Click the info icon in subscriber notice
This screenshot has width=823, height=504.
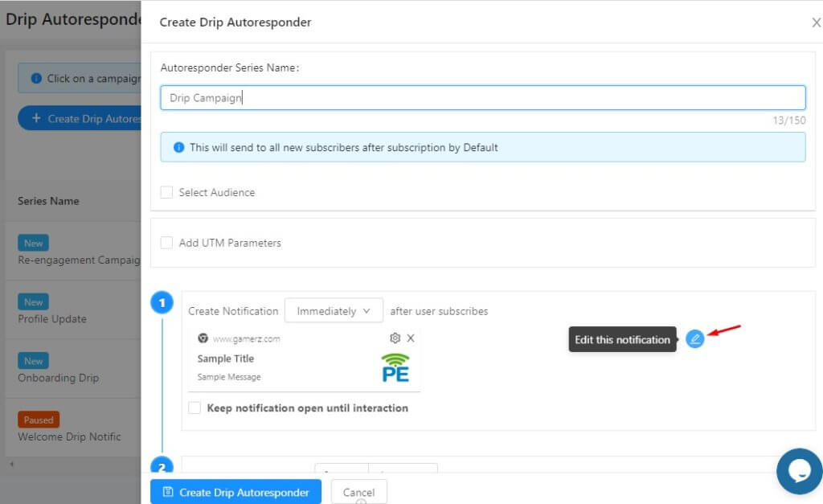coord(178,148)
